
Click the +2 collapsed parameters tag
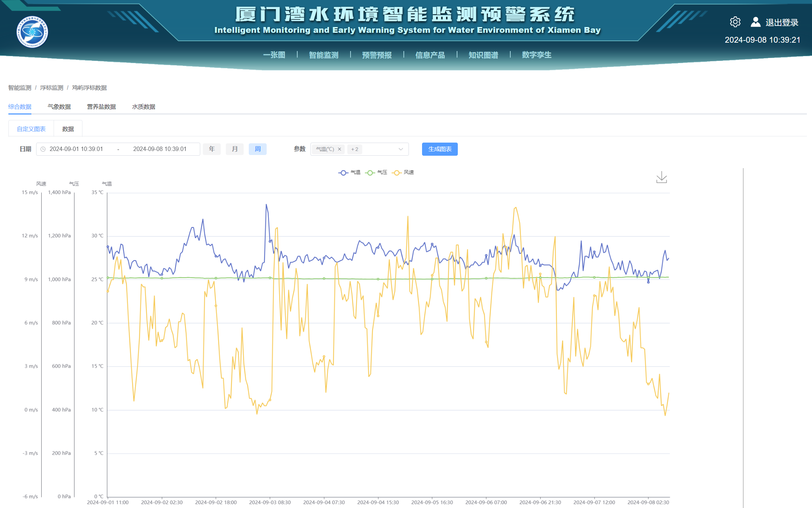point(355,149)
